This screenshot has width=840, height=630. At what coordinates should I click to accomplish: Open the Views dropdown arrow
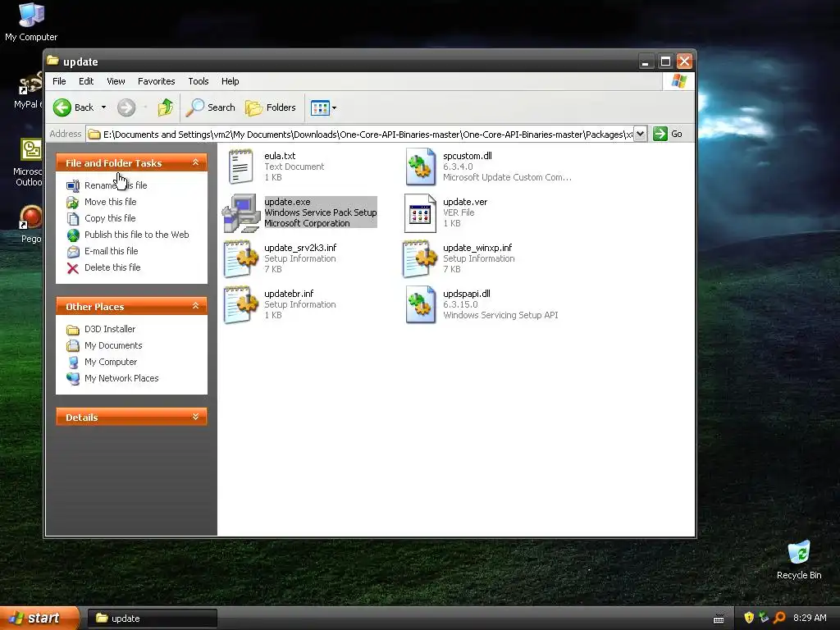coord(335,107)
